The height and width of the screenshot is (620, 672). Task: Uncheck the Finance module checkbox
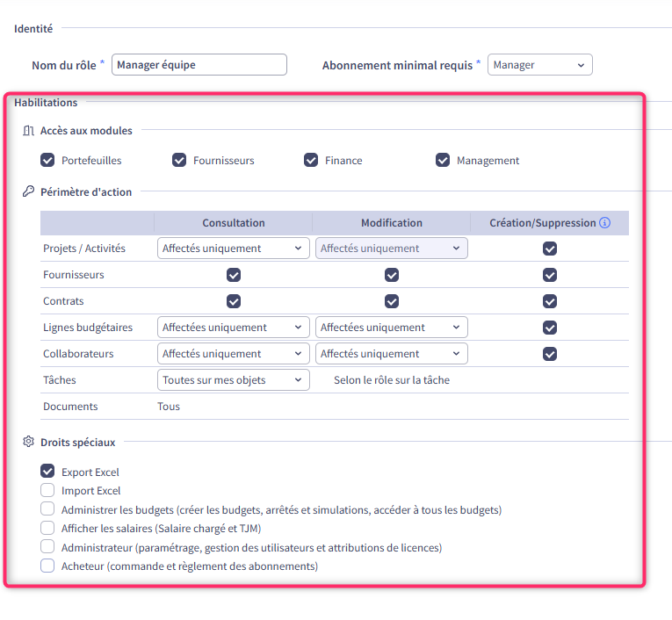click(311, 160)
